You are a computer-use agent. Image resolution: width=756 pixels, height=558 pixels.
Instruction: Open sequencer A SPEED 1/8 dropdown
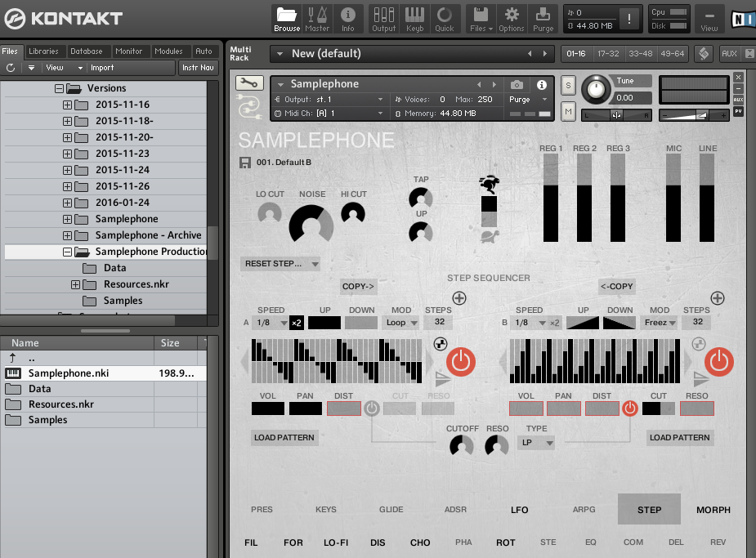pos(271,323)
